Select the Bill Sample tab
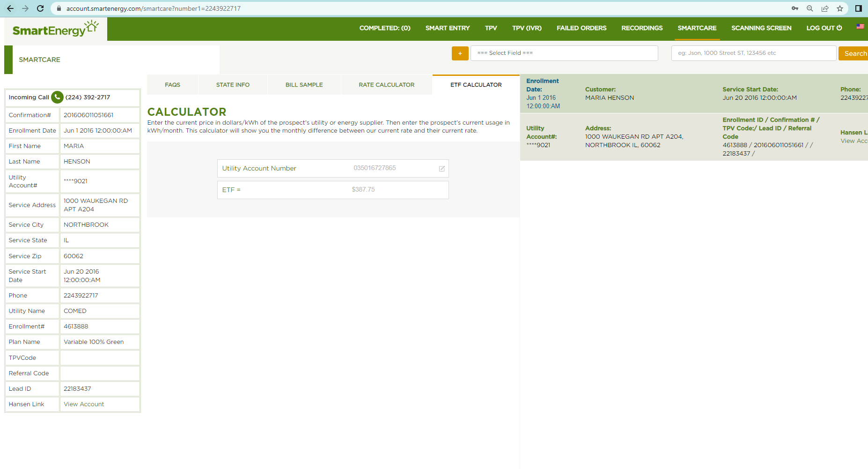 (304, 85)
